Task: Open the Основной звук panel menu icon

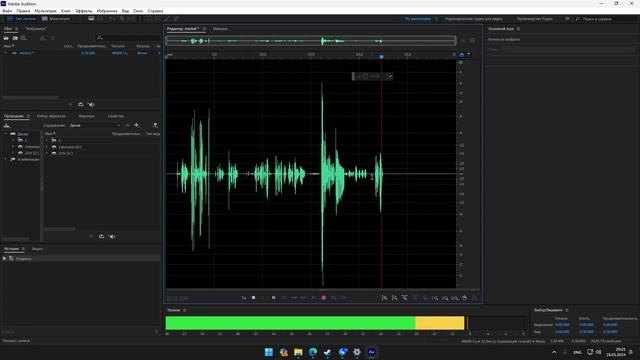Action: (518, 29)
